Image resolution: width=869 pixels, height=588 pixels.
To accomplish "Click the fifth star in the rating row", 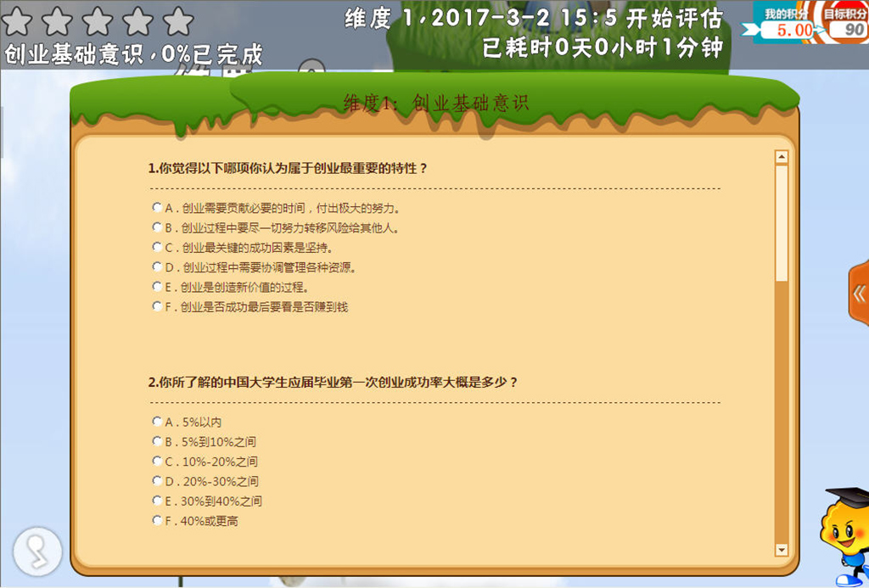I will click(178, 21).
